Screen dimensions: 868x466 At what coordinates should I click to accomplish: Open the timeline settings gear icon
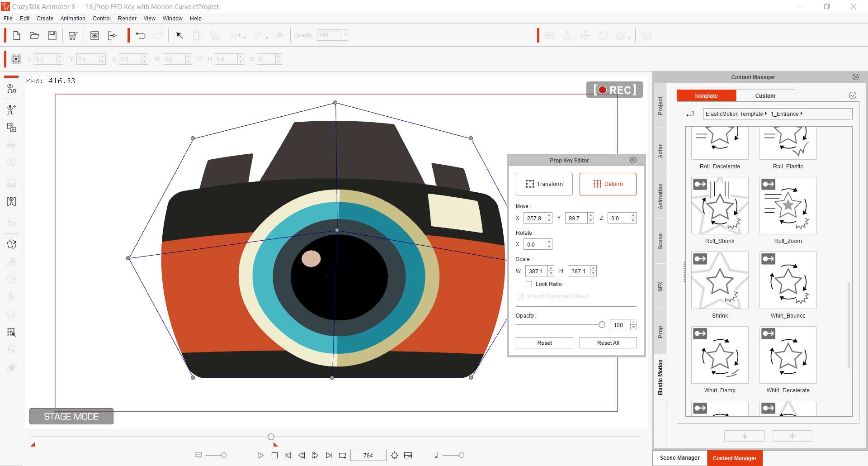[394, 455]
